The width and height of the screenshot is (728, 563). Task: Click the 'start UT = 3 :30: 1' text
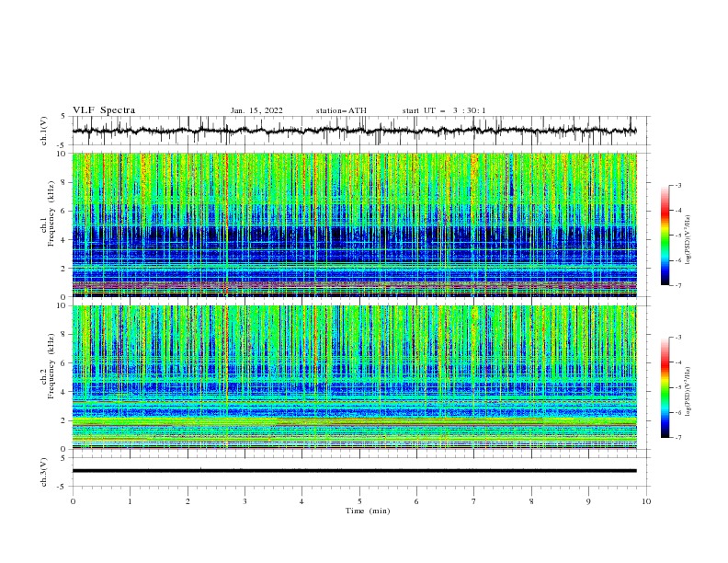(x=444, y=110)
